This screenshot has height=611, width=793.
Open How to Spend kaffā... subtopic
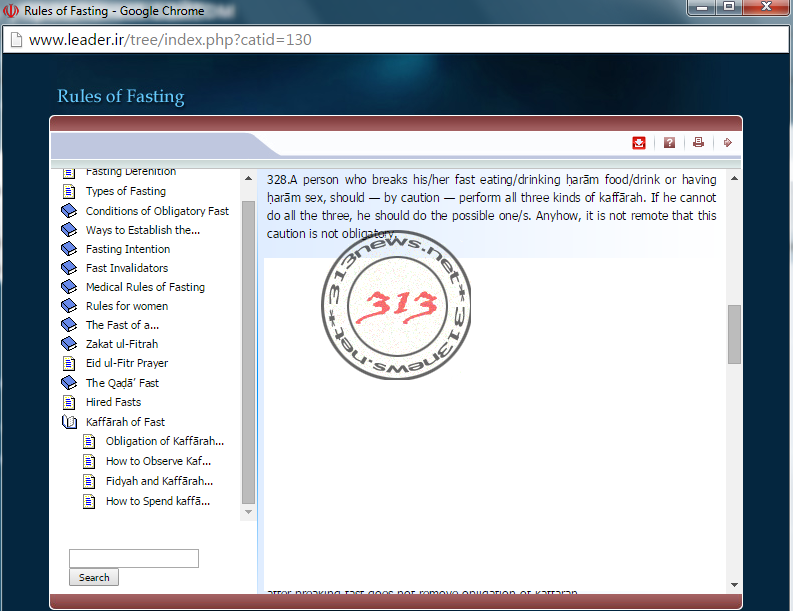coord(157,501)
